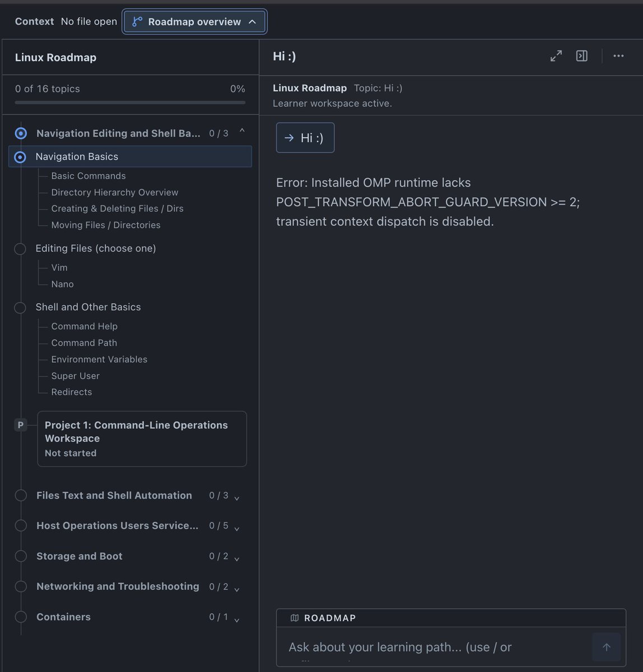Open the Command Path subtopic
Screen dimensions: 643x672
(x=84, y=343)
